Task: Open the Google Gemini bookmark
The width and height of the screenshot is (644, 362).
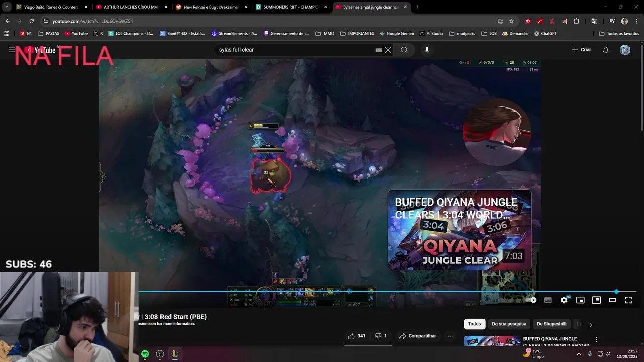Action: point(396,34)
